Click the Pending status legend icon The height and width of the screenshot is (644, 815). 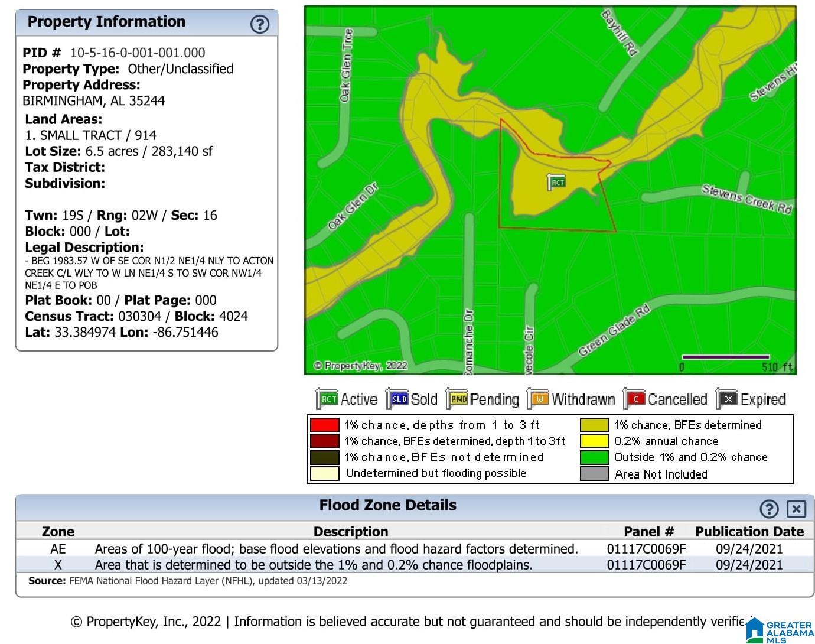457,399
